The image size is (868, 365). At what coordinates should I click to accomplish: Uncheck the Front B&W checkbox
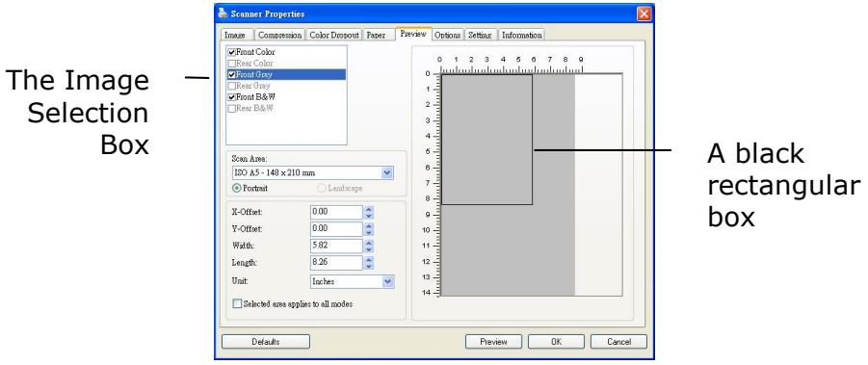point(232,96)
